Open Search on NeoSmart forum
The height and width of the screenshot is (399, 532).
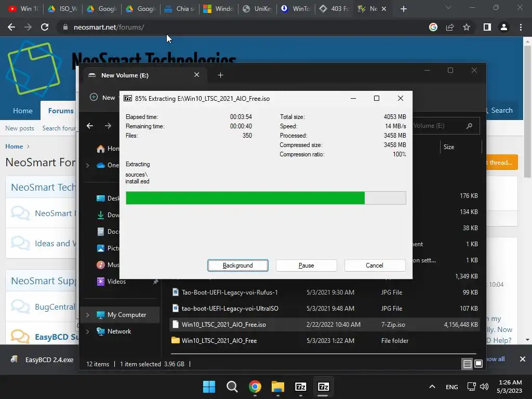(x=501, y=110)
